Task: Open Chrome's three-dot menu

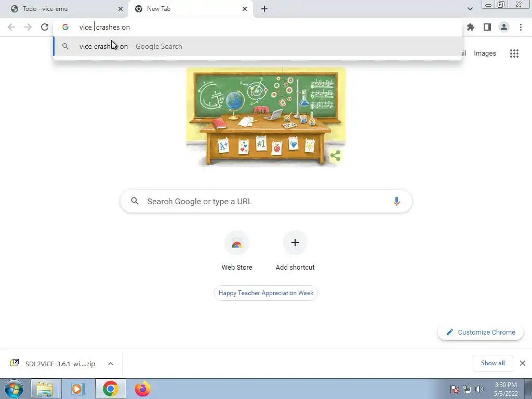Action: (521, 27)
